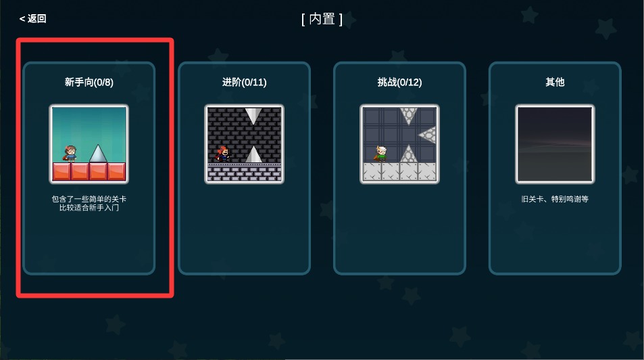This screenshot has height=360, width=644.
Task: Click the white spike on red bricks
Action: click(98, 153)
